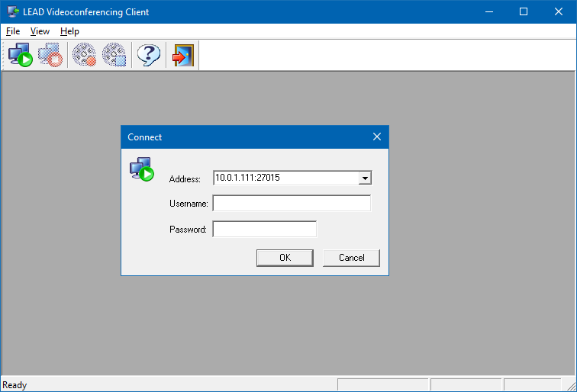Click the Start Recording film reel icon
This screenshot has width=577, height=392.
pyautogui.click(x=84, y=55)
